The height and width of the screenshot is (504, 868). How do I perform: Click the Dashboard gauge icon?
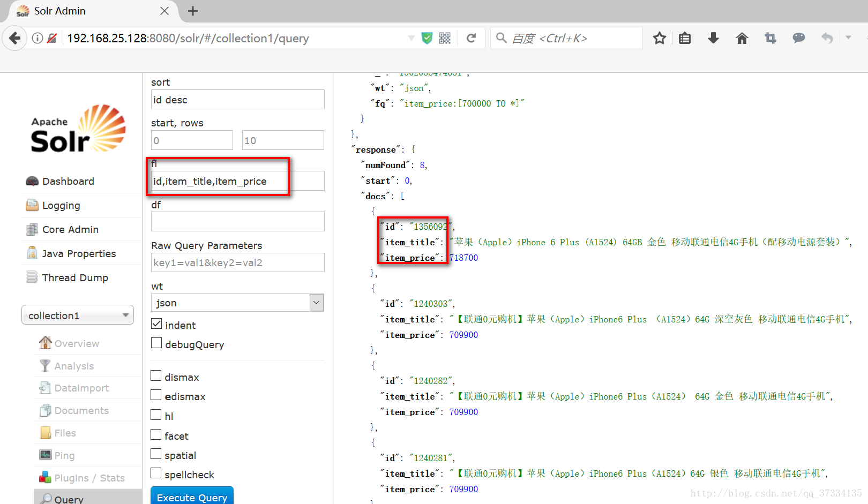[x=32, y=181]
